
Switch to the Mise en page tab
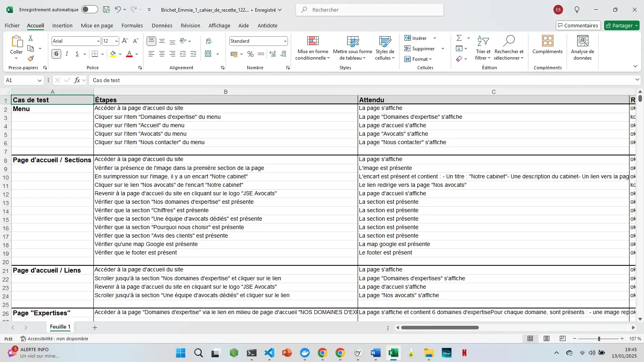97,25
